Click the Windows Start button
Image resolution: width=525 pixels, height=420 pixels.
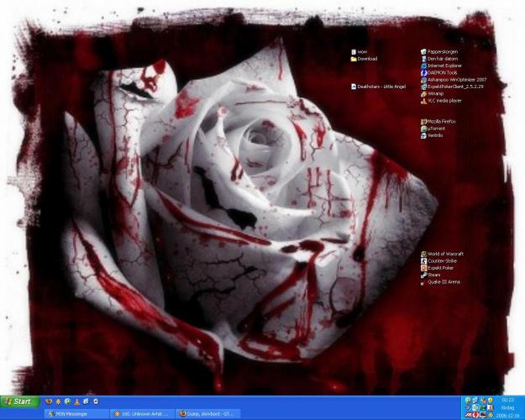coord(18,402)
